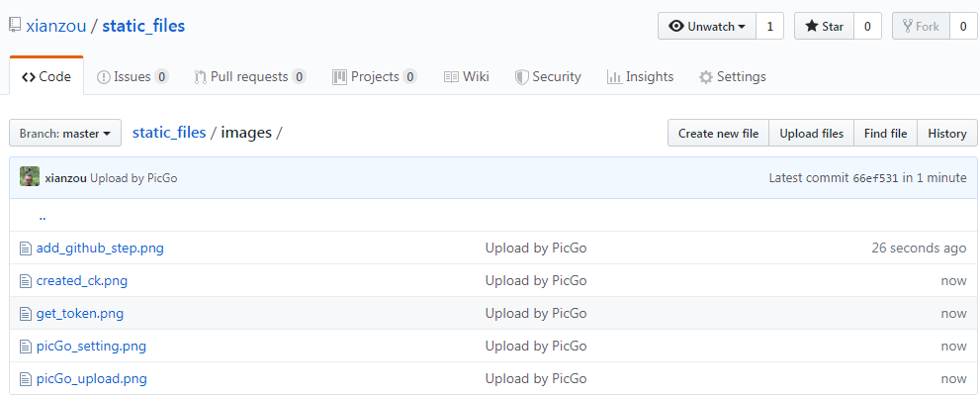Click the file icon beside created_ck.png
980x400 pixels.
point(27,281)
